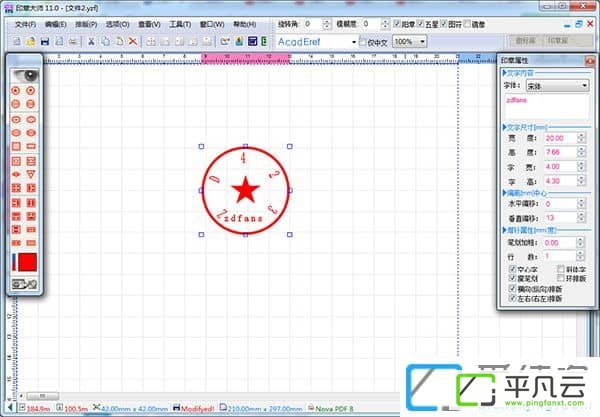Screen dimensions: 600x417
Task: Toggle the 横向(纵向)排版 checkbox
Action: tap(512, 288)
